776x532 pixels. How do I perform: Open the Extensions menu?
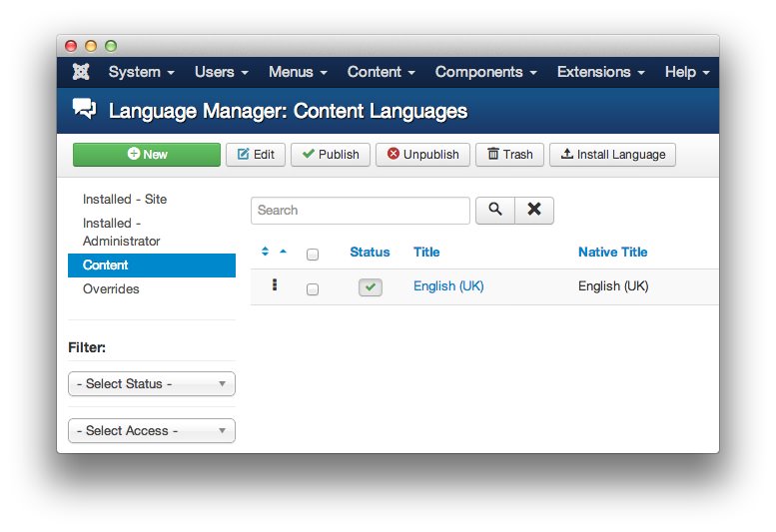point(600,72)
